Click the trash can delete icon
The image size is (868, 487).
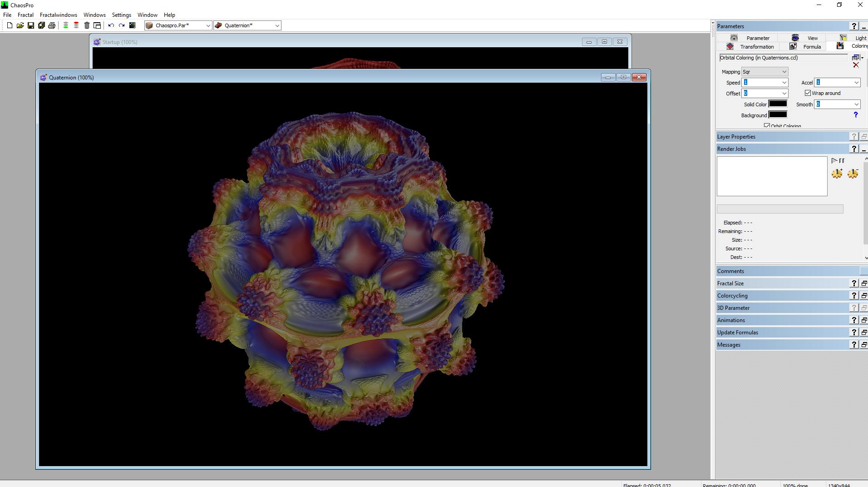point(87,25)
